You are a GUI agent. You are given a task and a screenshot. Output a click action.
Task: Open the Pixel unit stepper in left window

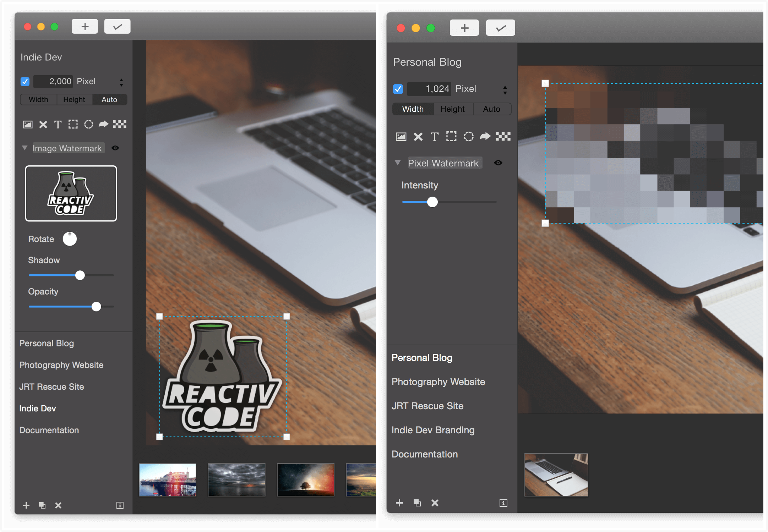(121, 82)
